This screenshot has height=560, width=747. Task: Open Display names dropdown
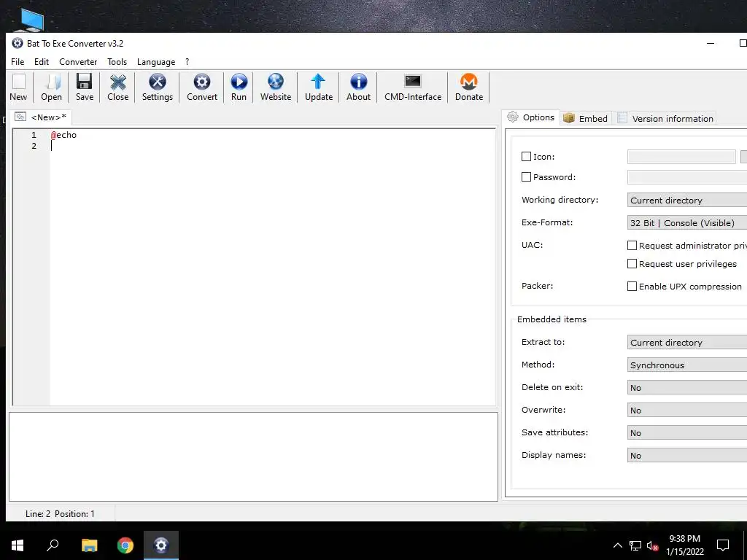(x=687, y=455)
